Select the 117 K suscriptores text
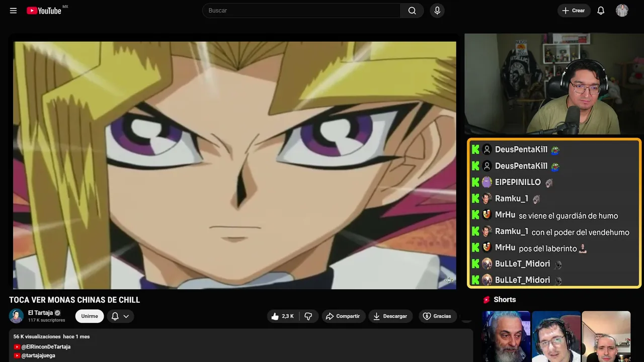 point(47,320)
